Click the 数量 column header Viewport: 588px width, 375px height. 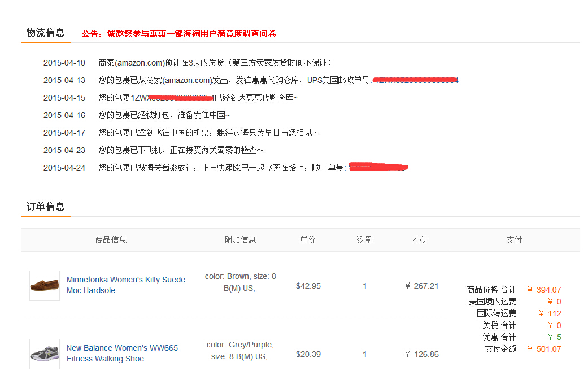point(364,240)
